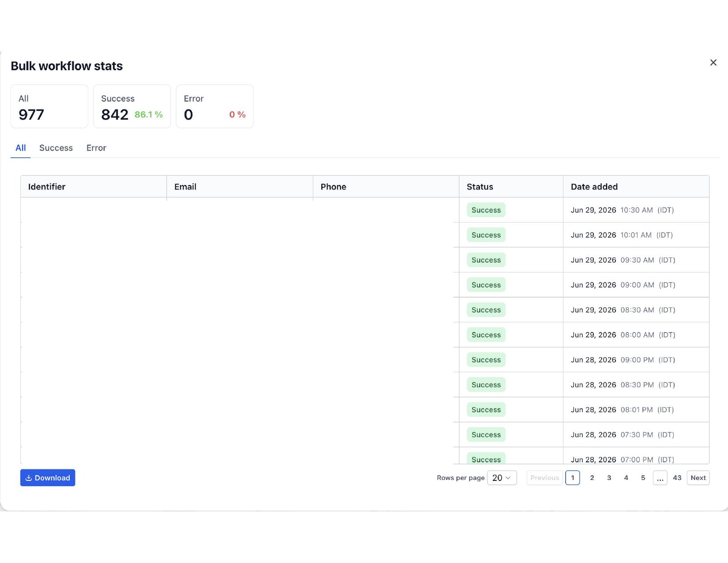Click the Download button
Viewport: 728px width, 563px height.
coord(48,478)
